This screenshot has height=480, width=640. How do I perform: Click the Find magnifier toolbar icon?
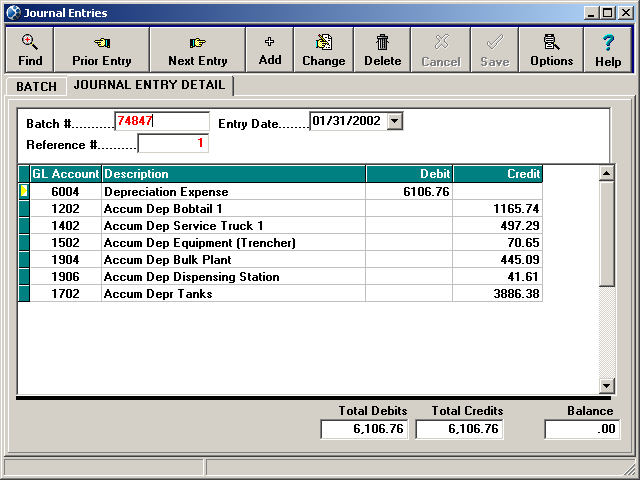click(30, 49)
